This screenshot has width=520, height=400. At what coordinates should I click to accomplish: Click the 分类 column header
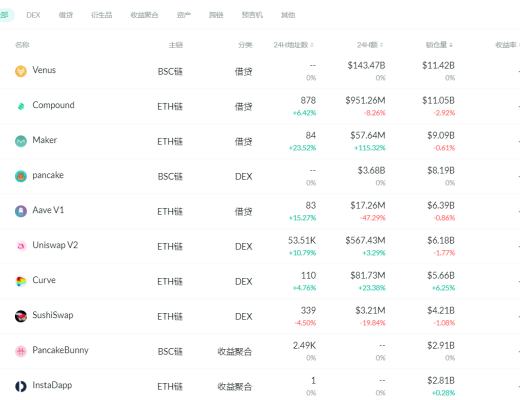pyautogui.click(x=245, y=45)
